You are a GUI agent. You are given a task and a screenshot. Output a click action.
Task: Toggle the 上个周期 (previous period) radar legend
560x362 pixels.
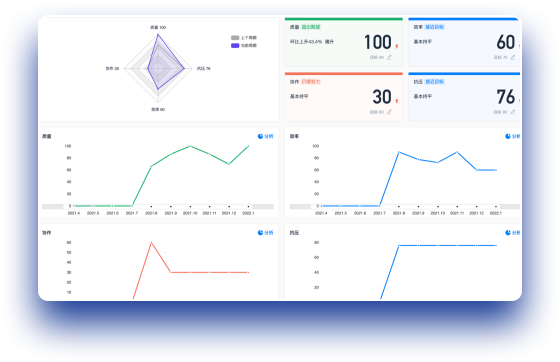click(x=244, y=37)
